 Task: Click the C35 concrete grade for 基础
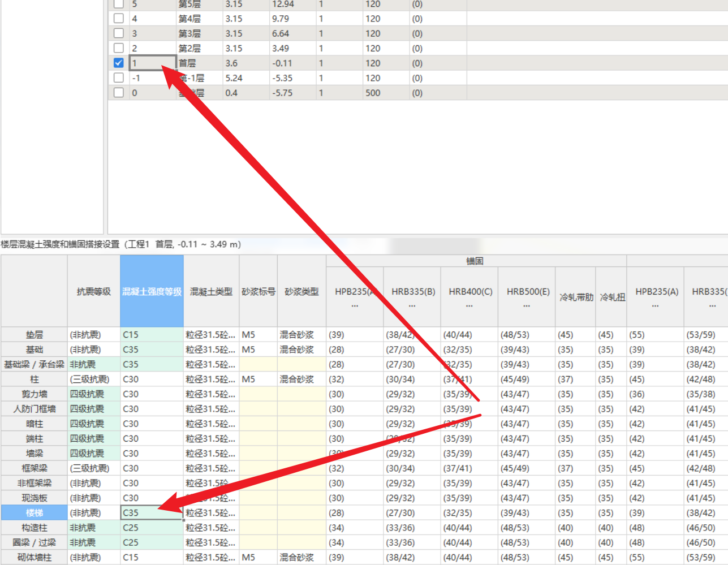[x=152, y=350]
